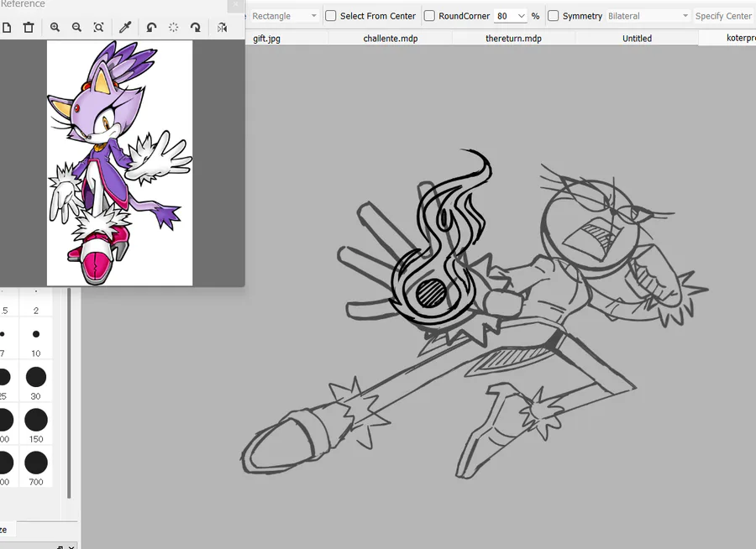The height and width of the screenshot is (549, 756).
Task: Choose brush size 30 preset
Action: tap(35, 382)
